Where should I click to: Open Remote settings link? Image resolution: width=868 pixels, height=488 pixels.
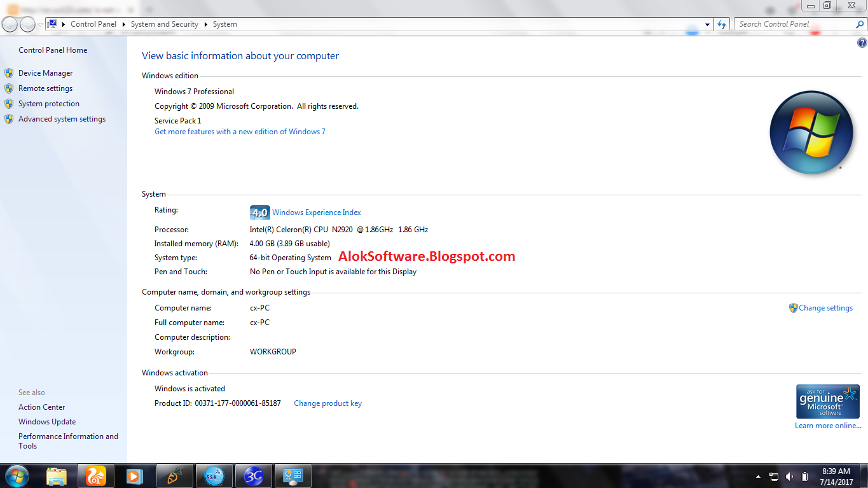(45, 88)
